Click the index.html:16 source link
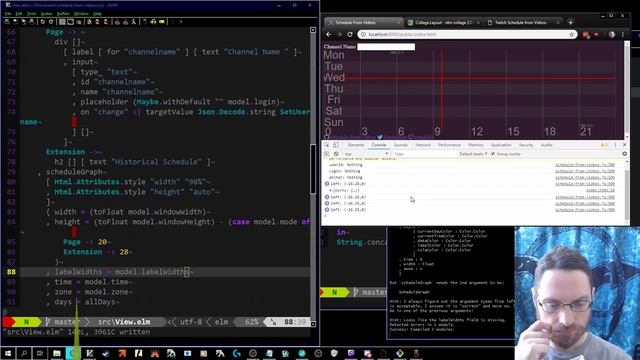Screen dimensions: 640x360 (x=600, y=191)
